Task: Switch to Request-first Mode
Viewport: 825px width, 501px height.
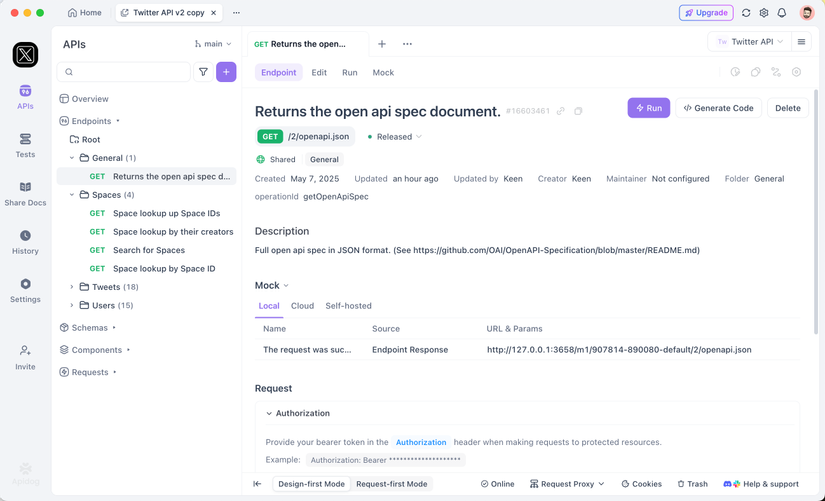Action: [391, 484]
